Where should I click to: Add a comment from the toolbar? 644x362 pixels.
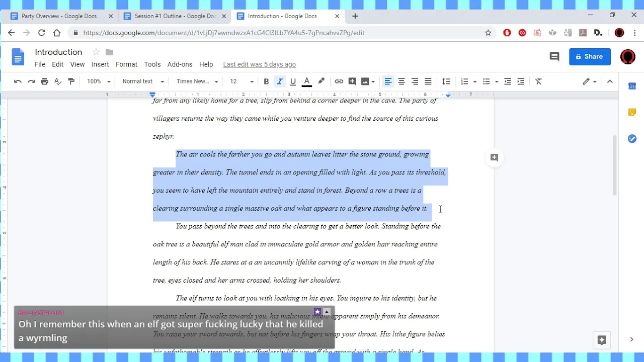tap(352, 81)
